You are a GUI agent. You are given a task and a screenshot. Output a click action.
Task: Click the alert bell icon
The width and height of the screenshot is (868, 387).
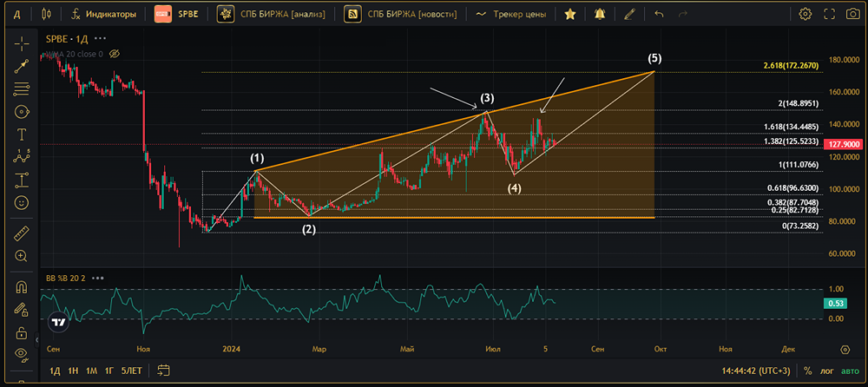(600, 15)
